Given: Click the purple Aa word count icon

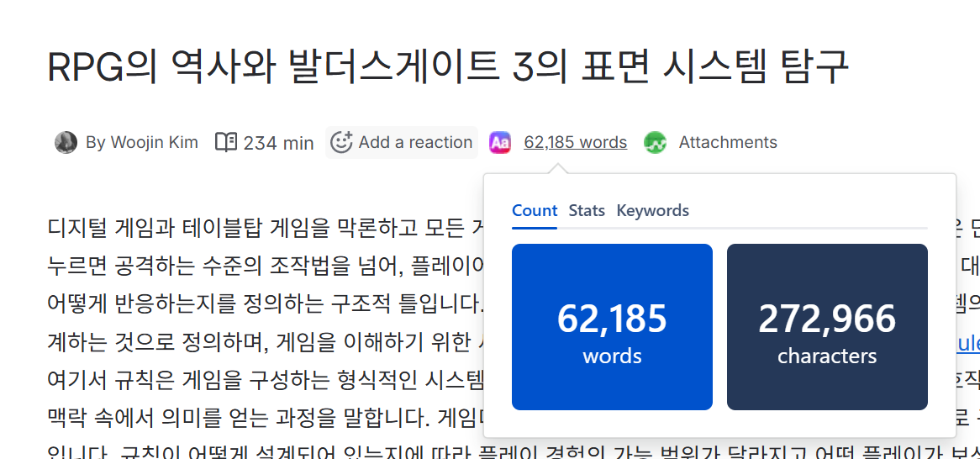Looking at the screenshot, I should tap(500, 143).
